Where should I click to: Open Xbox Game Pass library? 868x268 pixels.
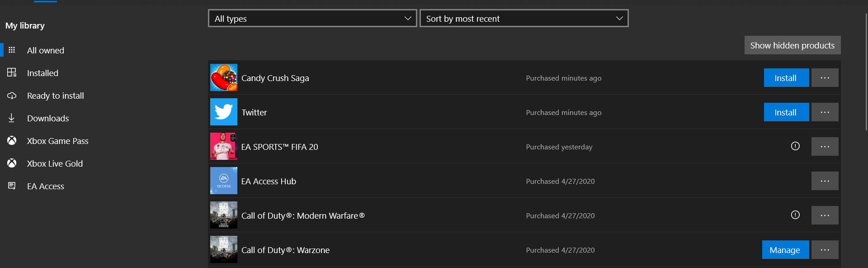(58, 141)
